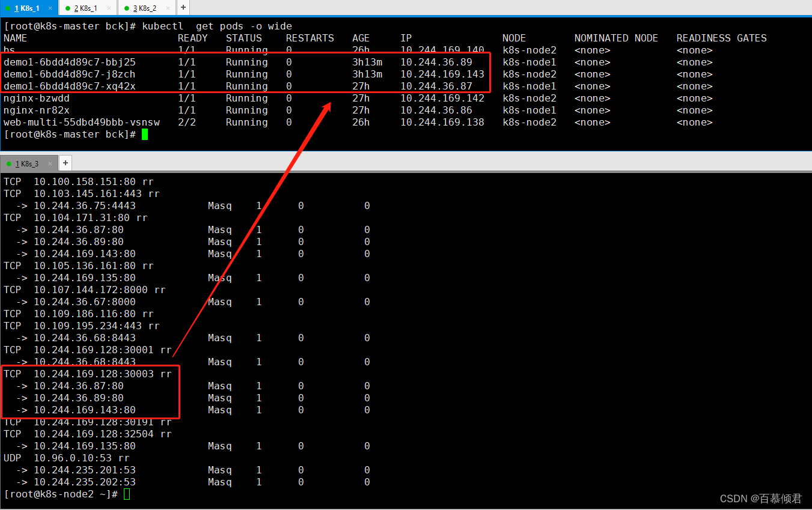The height and width of the screenshot is (510, 812).
Task: Click the 'kubectl get pods -o wide' command text
Action: [217, 26]
